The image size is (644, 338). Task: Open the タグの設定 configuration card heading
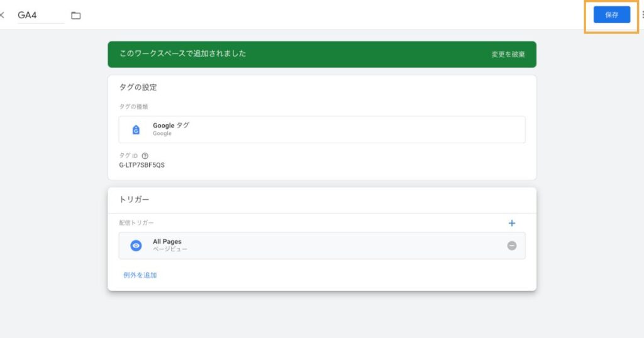[138, 87]
